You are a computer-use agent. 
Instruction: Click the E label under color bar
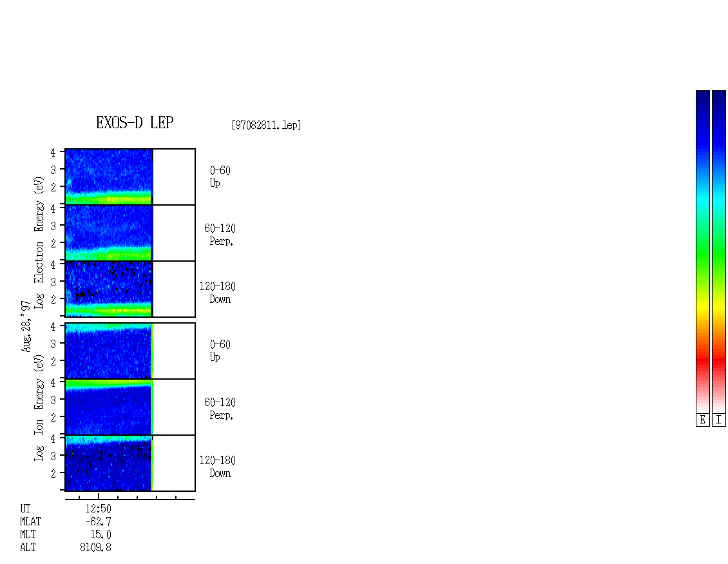(x=702, y=420)
